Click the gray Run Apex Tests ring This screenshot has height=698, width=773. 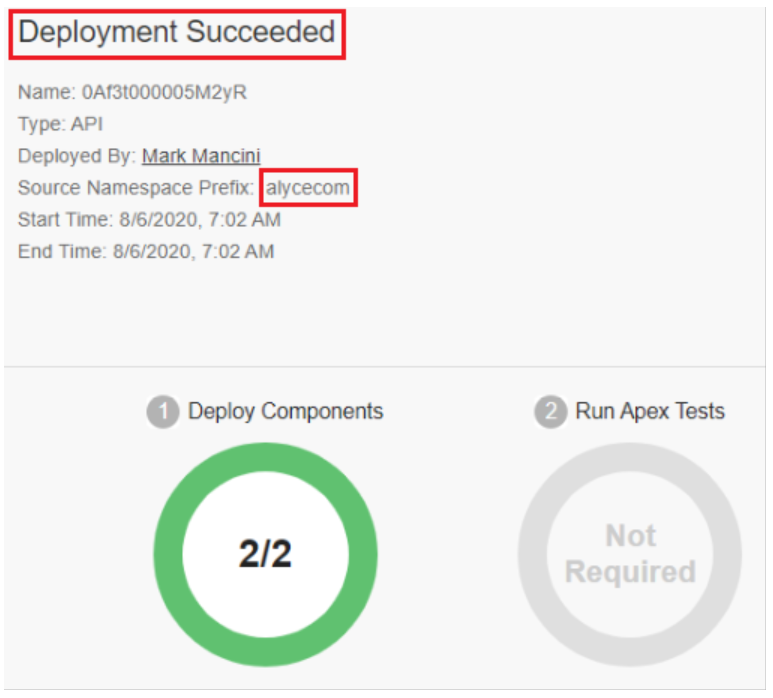coord(536,555)
